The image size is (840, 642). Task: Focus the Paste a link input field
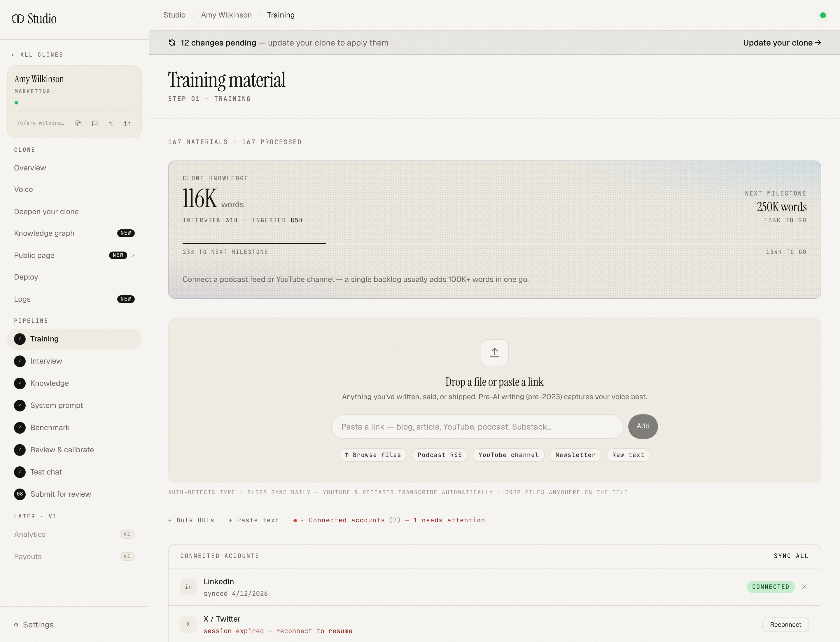pos(477,426)
